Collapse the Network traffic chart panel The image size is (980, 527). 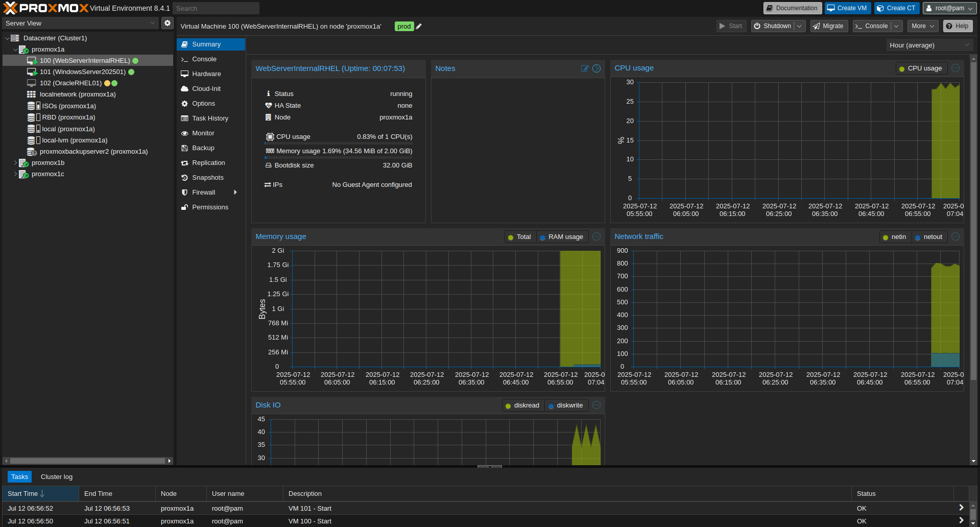(955, 236)
